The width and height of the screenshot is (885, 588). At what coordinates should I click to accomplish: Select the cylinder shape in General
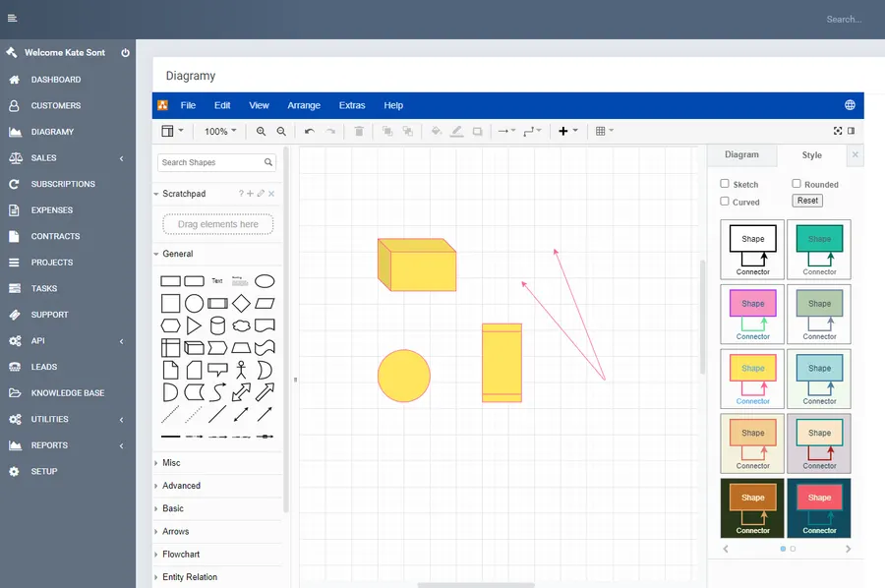[217, 325]
